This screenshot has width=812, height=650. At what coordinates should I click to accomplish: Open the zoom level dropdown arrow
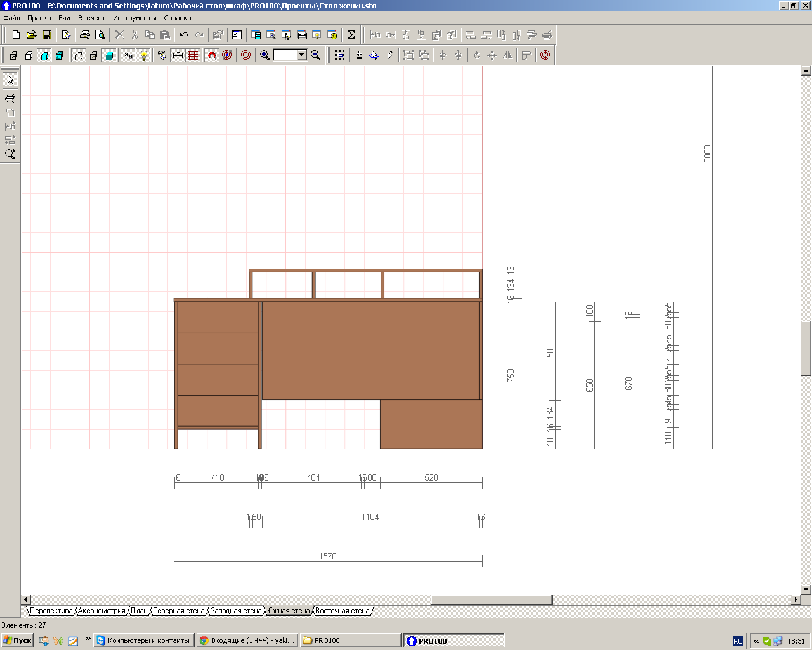point(302,55)
